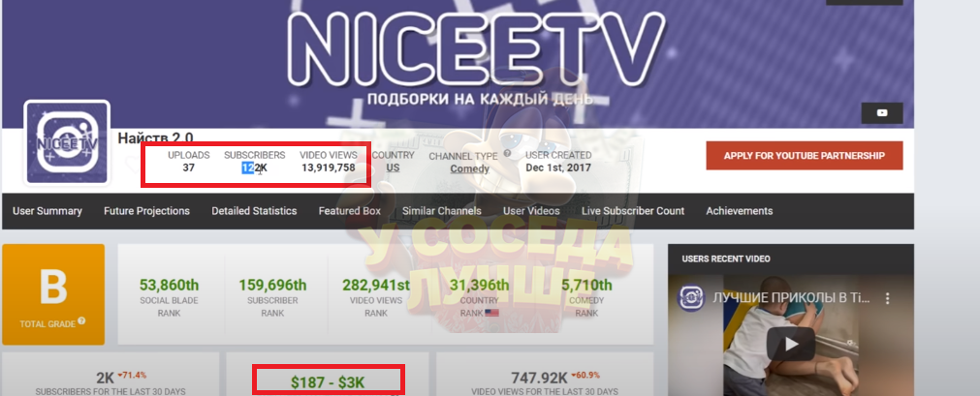The height and width of the screenshot is (396, 980).
Task: Switch to the Future Projections tab
Action: [x=147, y=211]
